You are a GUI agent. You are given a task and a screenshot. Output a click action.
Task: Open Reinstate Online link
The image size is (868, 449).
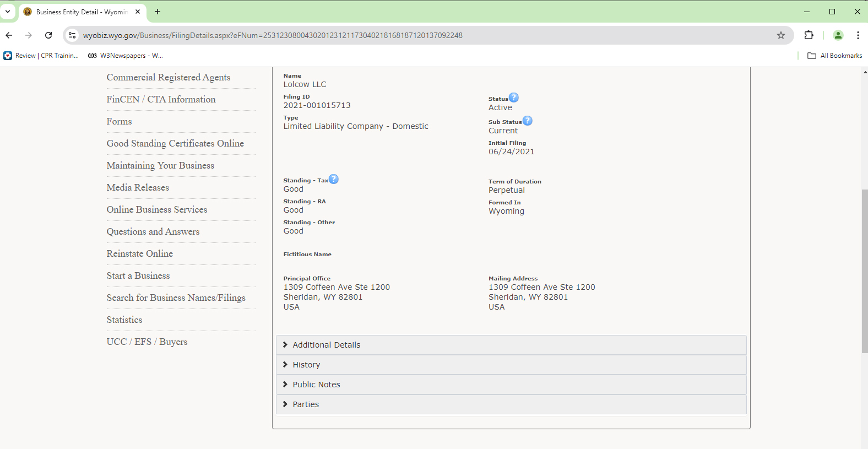(140, 253)
